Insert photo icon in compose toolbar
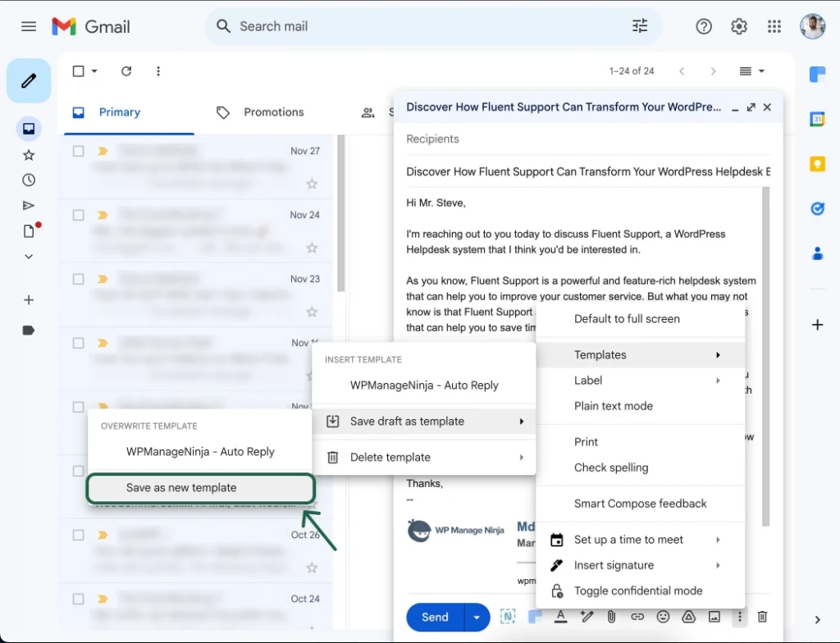840x643 pixels. pyautogui.click(x=714, y=617)
